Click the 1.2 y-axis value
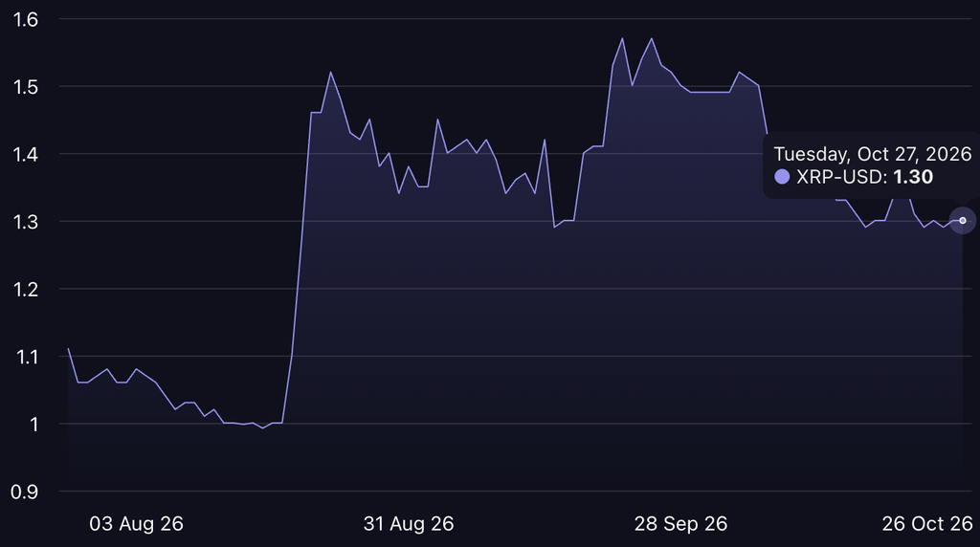 coord(26,289)
